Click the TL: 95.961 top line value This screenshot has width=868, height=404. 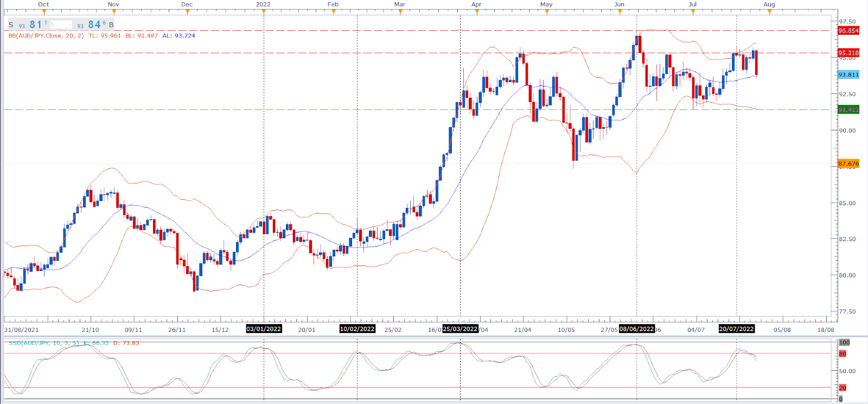105,36
